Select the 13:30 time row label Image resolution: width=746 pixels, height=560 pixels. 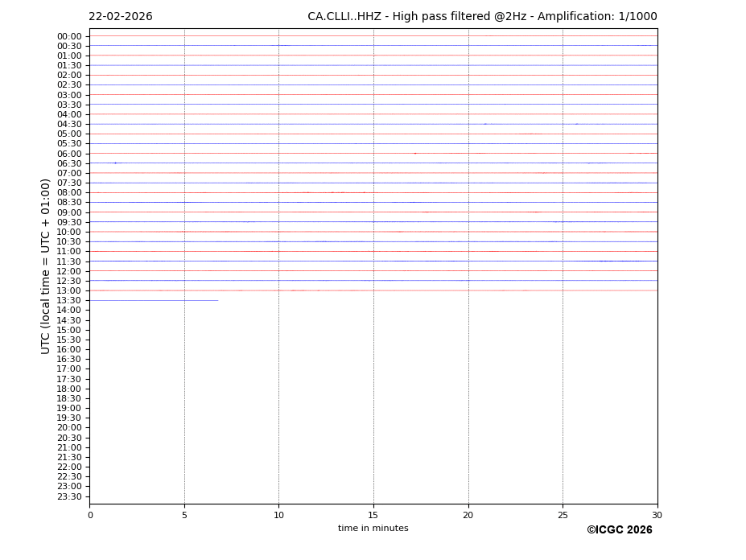(68, 300)
